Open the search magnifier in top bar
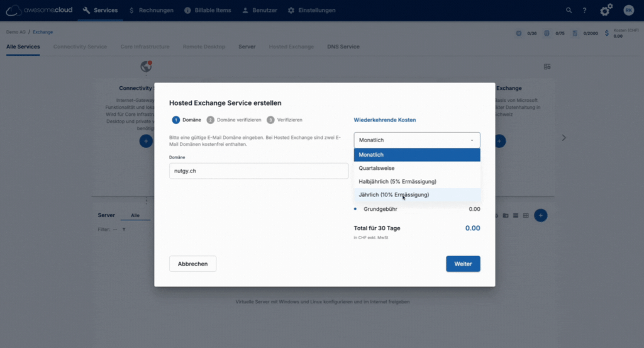 tap(569, 10)
